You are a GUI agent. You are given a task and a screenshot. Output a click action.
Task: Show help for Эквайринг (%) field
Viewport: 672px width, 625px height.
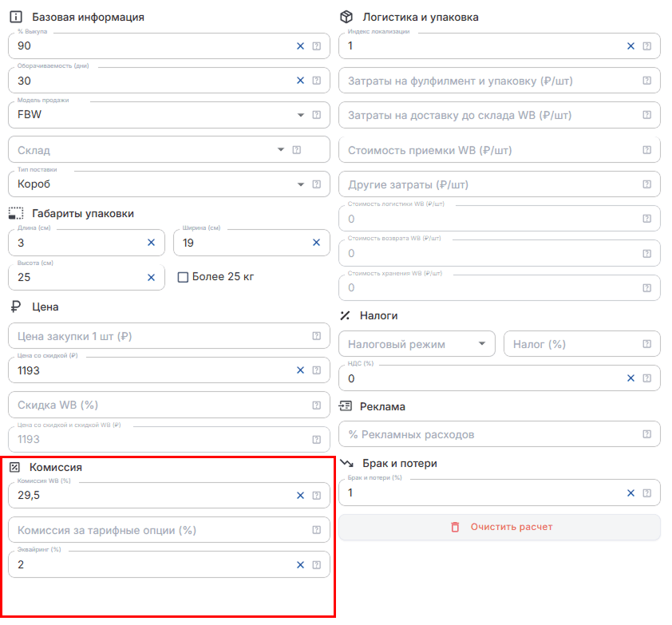pyautogui.click(x=316, y=565)
